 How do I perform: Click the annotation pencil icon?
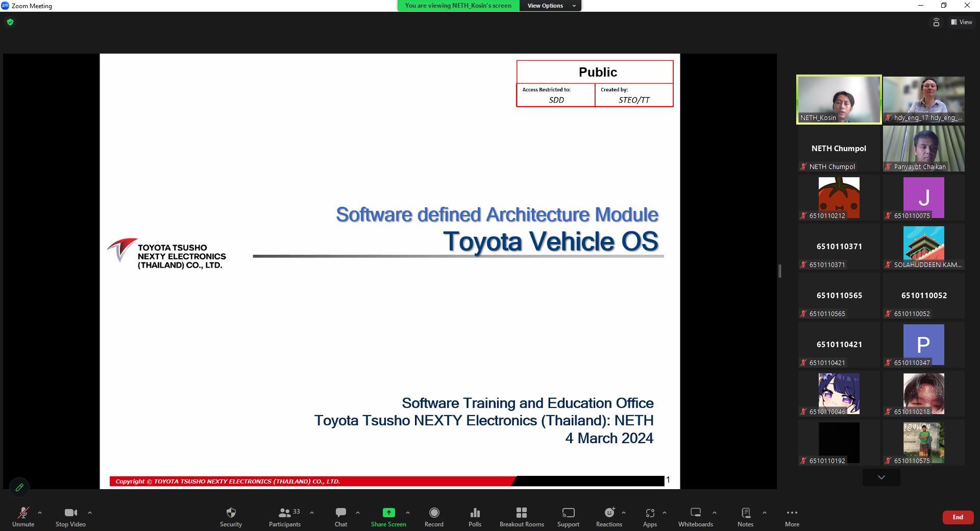pos(19,487)
